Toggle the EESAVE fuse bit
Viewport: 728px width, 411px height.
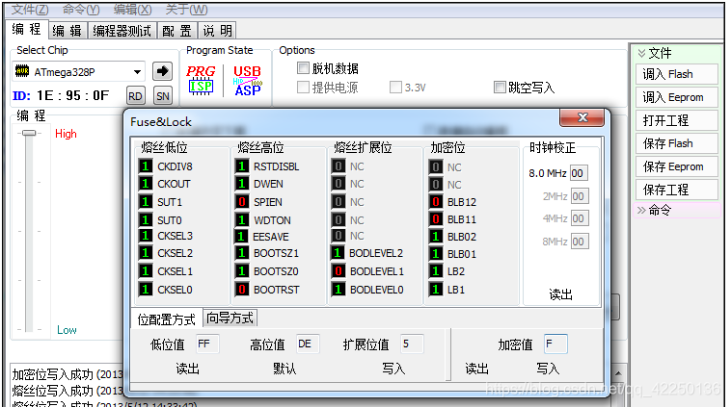tap(240, 237)
